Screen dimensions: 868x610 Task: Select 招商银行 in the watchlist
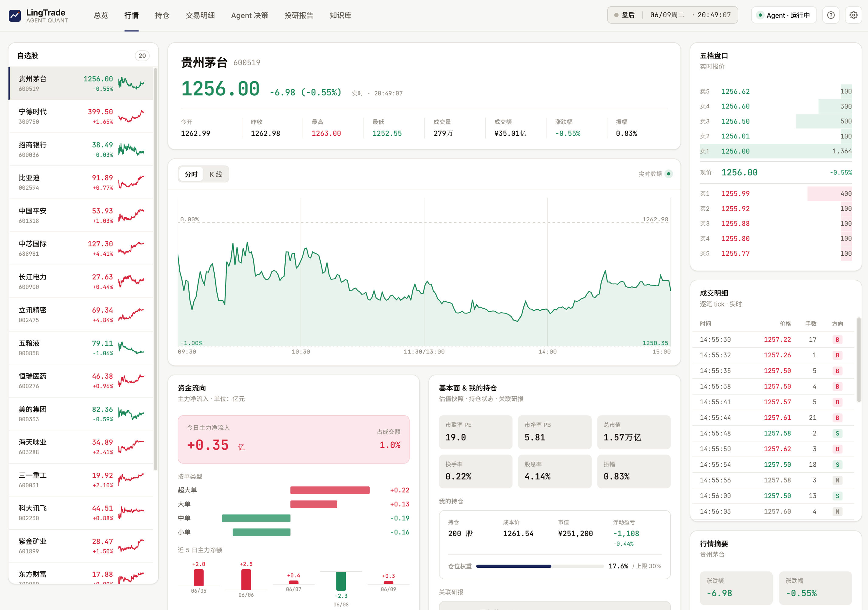coord(81,149)
